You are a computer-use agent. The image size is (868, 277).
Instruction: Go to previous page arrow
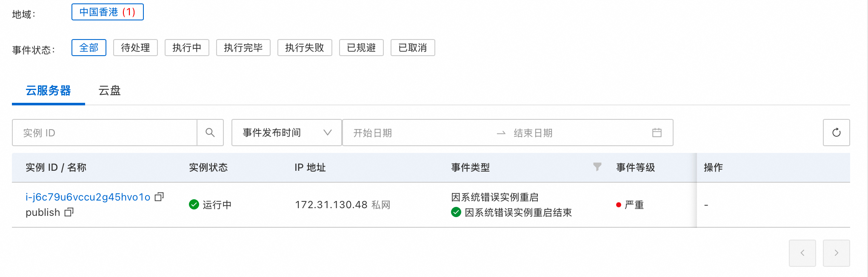pos(802,253)
